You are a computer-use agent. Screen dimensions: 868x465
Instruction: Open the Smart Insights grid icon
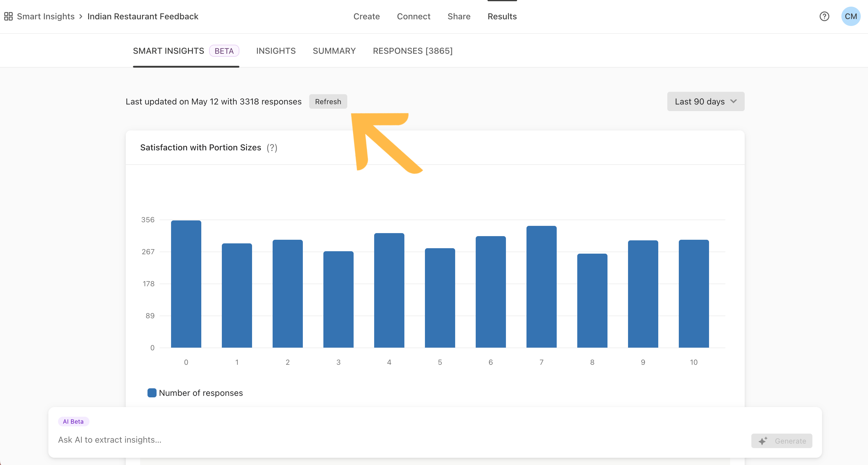point(8,17)
